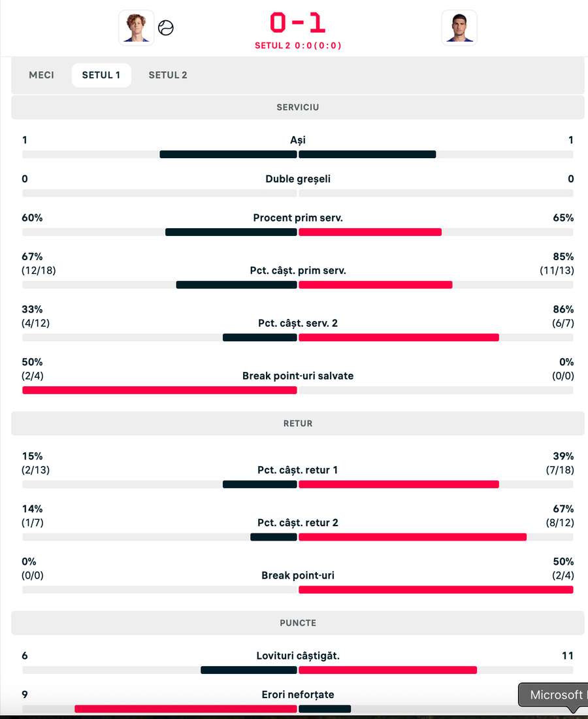Open the left player's avatar photo
588x719 pixels.
136,27
